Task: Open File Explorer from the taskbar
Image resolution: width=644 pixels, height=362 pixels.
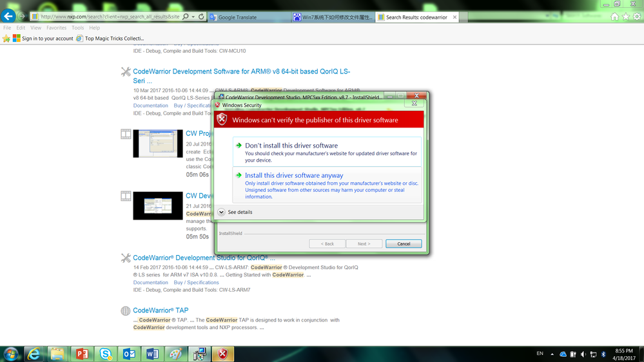Action: (x=57, y=354)
